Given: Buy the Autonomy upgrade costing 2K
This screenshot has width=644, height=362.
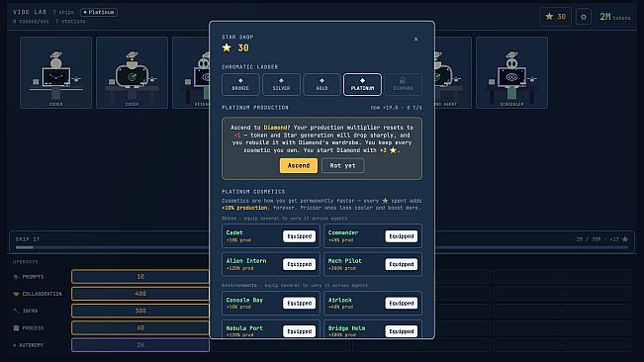Looking at the screenshot, I should click(x=140, y=345).
